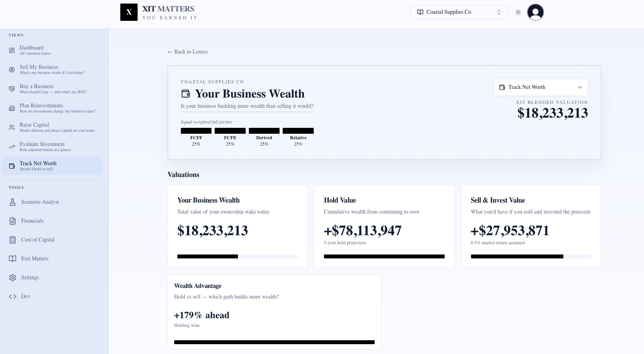Screen dimensions: 644x354
Task: Click the Back to Lenses link
Action: click(188, 52)
